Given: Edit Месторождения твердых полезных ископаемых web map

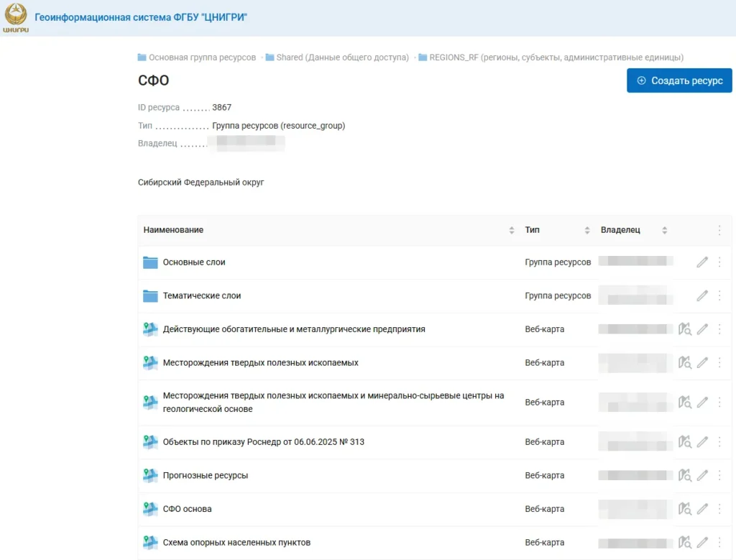Looking at the screenshot, I should [702, 362].
